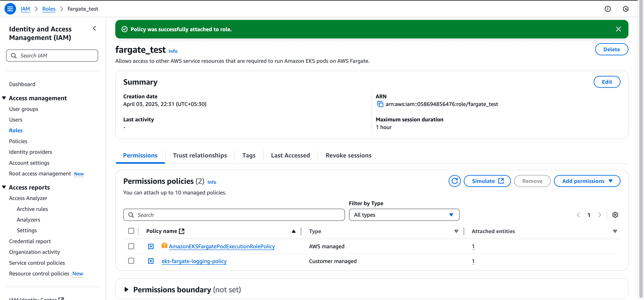Dismiss the success notification banner
Image resolution: width=644 pixels, height=300 pixels.
point(618,29)
